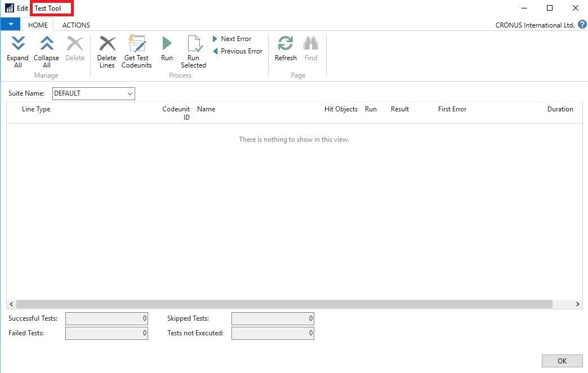Click the Expand All icon
Image resolution: width=588 pixels, height=373 pixels.
pos(18,44)
